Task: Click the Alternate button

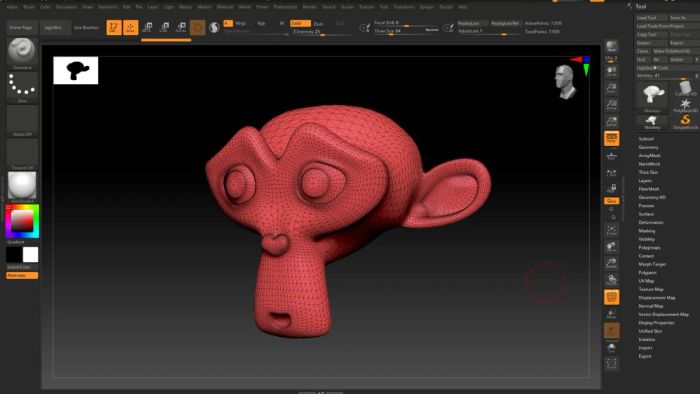Action: 22,275
